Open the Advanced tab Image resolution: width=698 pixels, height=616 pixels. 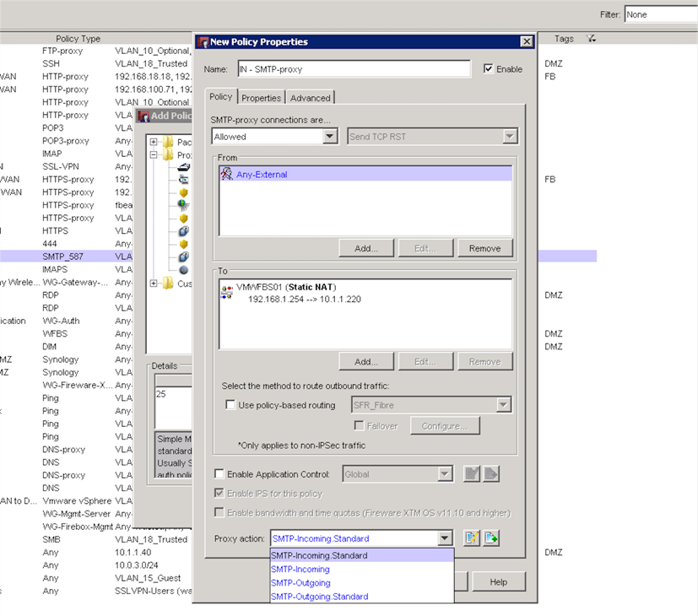coord(311,98)
